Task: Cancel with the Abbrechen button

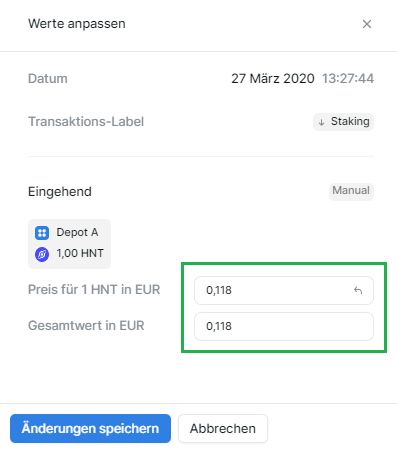Action: [223, 428]
